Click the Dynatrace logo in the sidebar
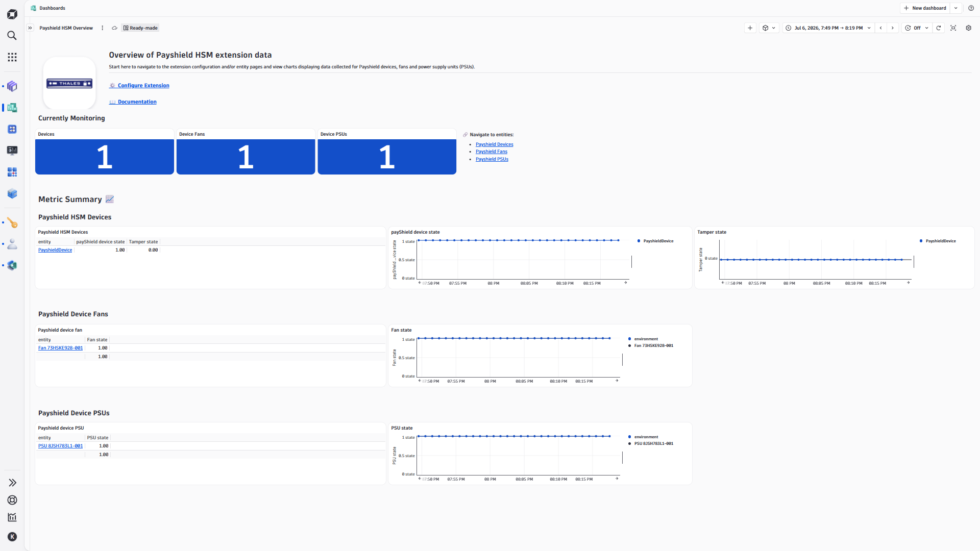Image resolution: width=980 pixels, height=551 pixels. click(12, 15)
